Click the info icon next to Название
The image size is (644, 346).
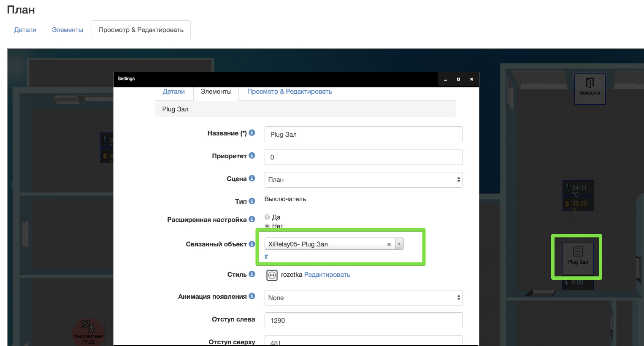tap(252, 132)
